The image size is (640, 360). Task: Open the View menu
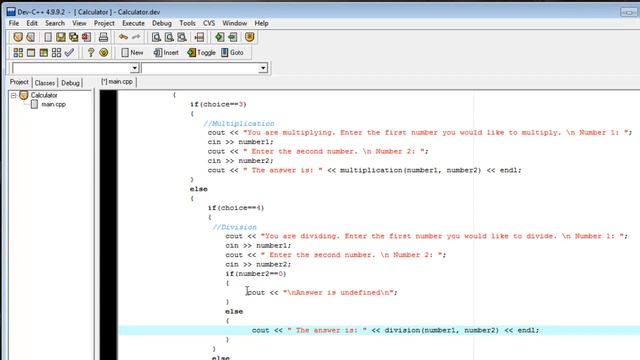click(79, 23)
